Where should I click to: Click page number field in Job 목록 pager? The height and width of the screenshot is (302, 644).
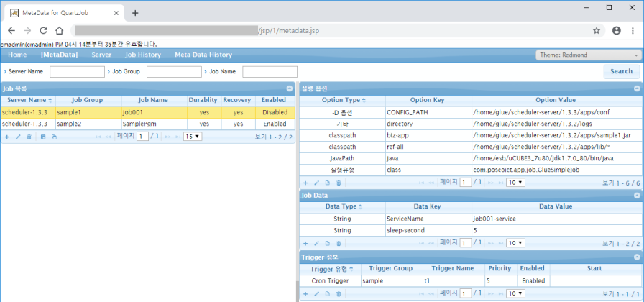coord(142,137)
